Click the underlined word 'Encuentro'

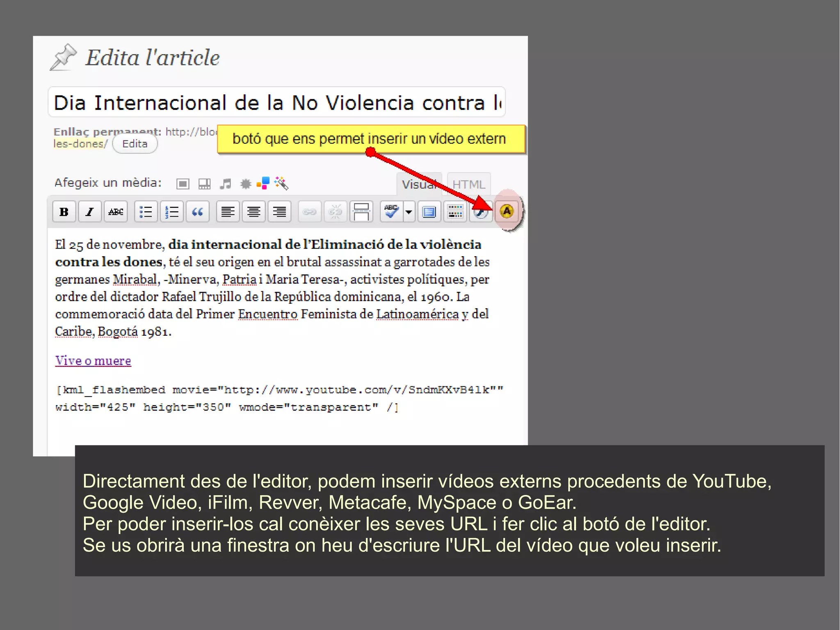click(268, 314)
